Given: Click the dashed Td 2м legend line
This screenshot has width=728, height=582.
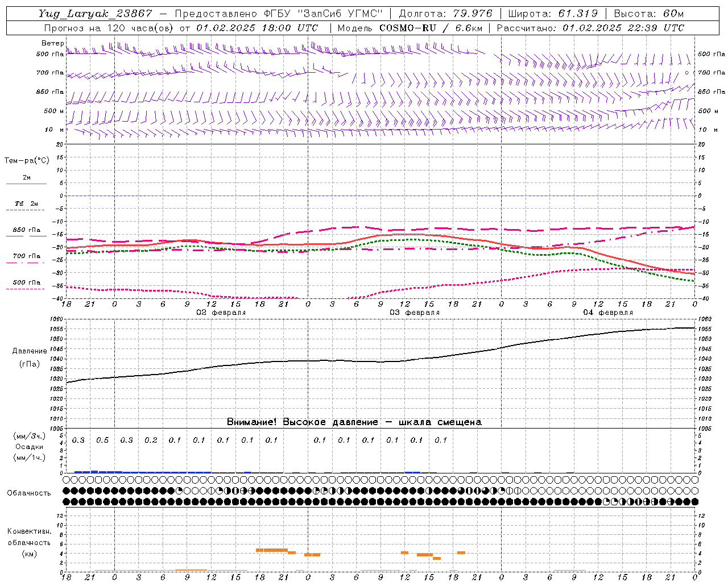Looking at the screenshot, I should [x=26, y=210].
